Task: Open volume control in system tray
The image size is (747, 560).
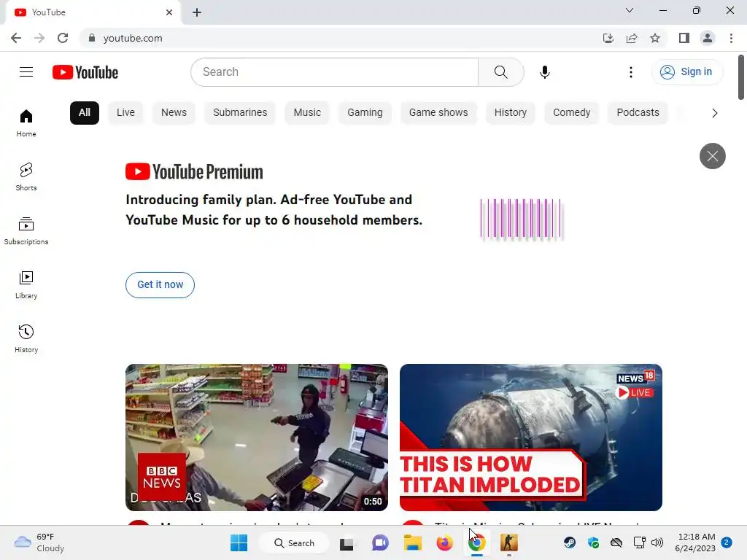Action: pyautogui.click(x=657, y=542)
